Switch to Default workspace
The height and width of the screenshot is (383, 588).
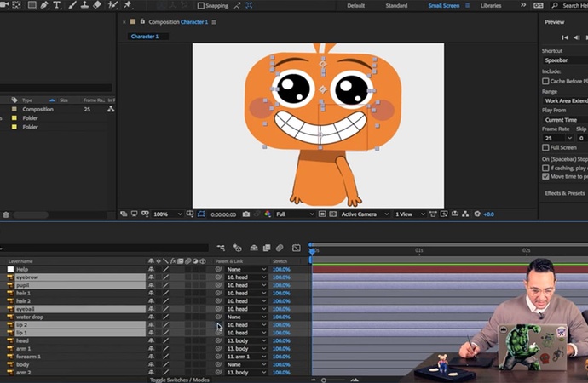click(x=356, y=6)
